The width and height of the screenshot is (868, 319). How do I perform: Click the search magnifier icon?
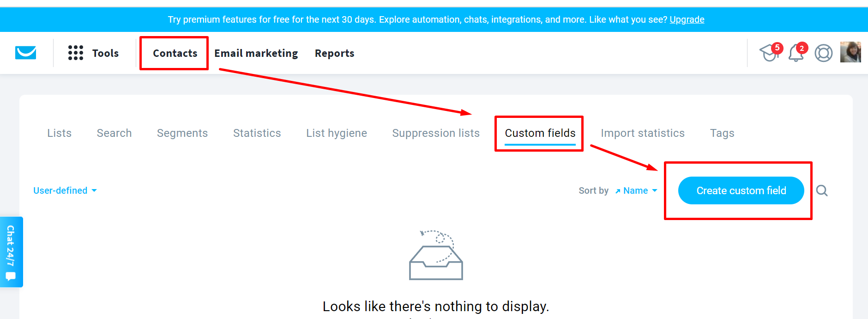click(822, 190)
